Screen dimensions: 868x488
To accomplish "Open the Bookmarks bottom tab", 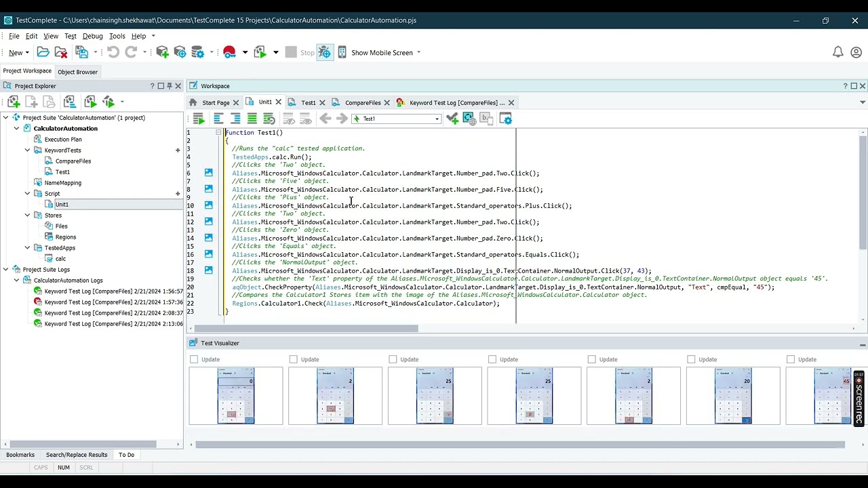I will pyautogui.click(x=20, y=455).
